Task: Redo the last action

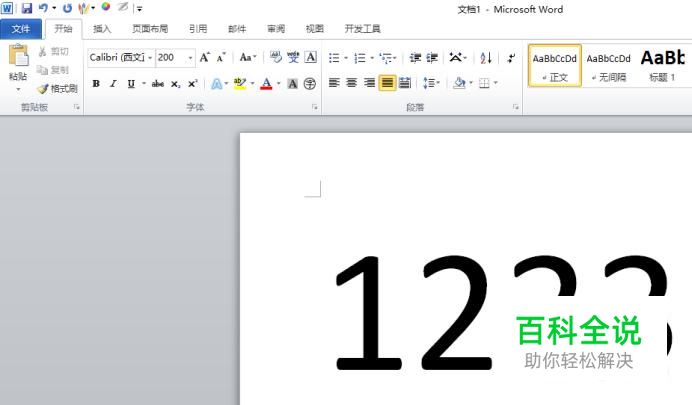Action: click(x=67, y=8)
